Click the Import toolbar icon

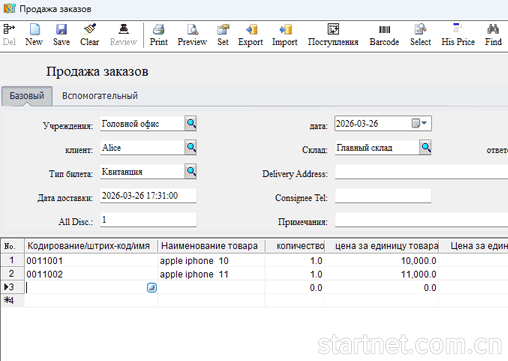coord(285,29)
